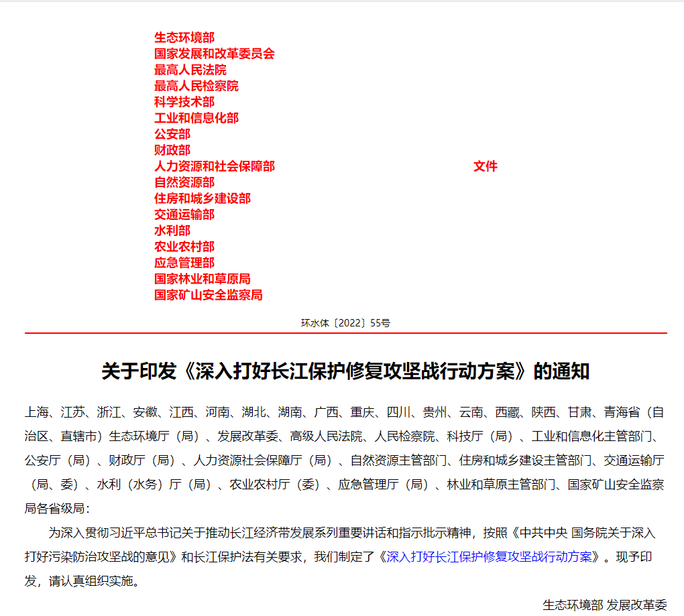Click the red 最高人民检察院 line
The width and height of the screenshot is (684, 616).
coord(196,86)
